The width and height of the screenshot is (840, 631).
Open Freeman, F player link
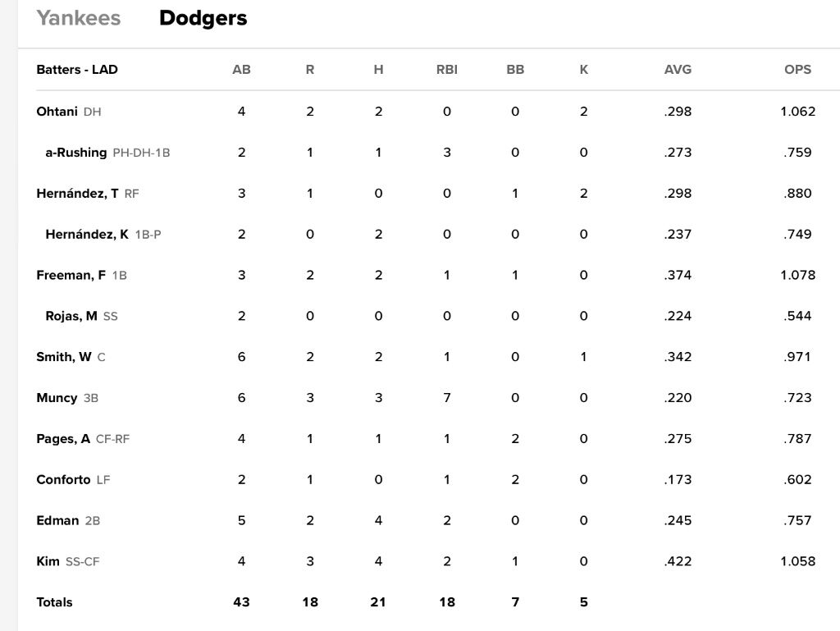point(71,276)
